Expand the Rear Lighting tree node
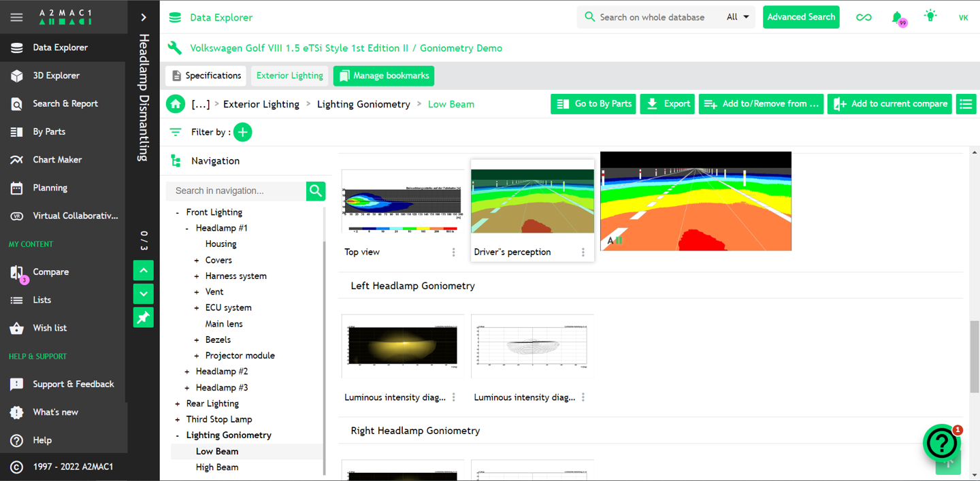The height and width of the screenshot is (481, 980). tap(178, 403)
